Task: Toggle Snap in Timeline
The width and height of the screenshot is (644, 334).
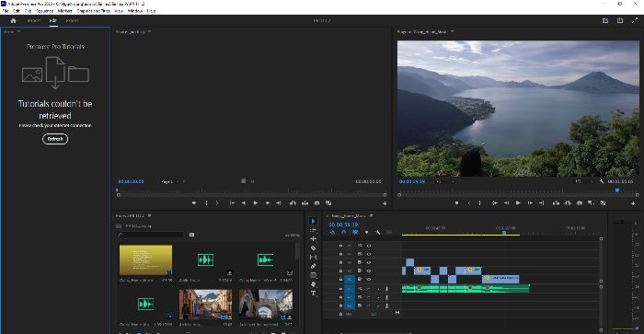Action: [x=344, y=233]
